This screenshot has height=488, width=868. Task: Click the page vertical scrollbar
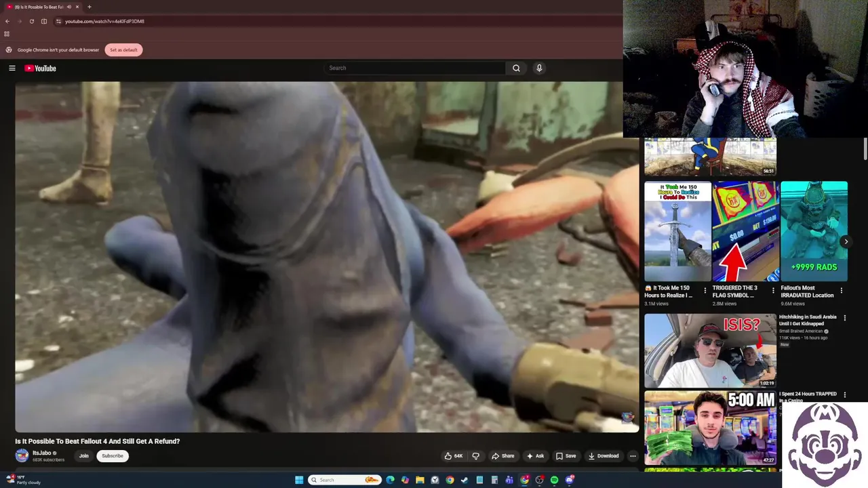(x=865, y=149)
